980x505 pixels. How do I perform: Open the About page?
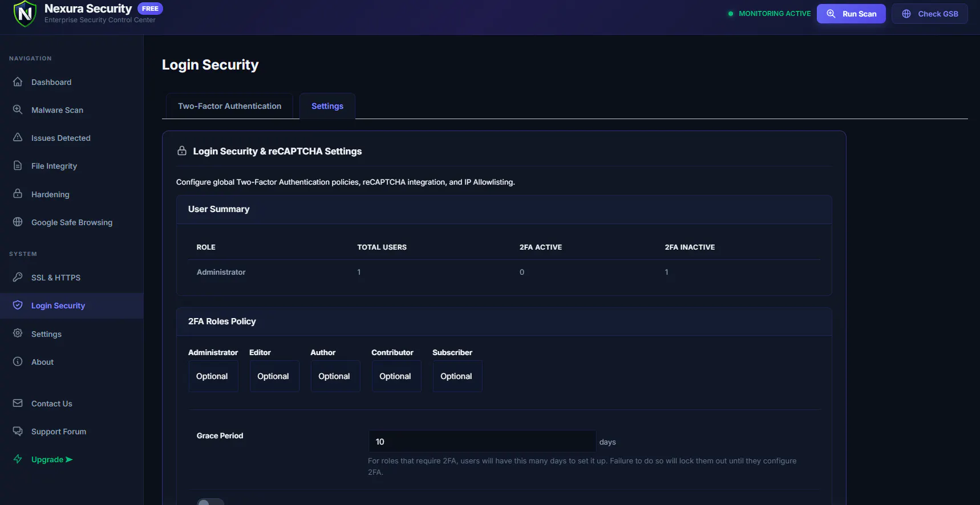tap(72, 362)
